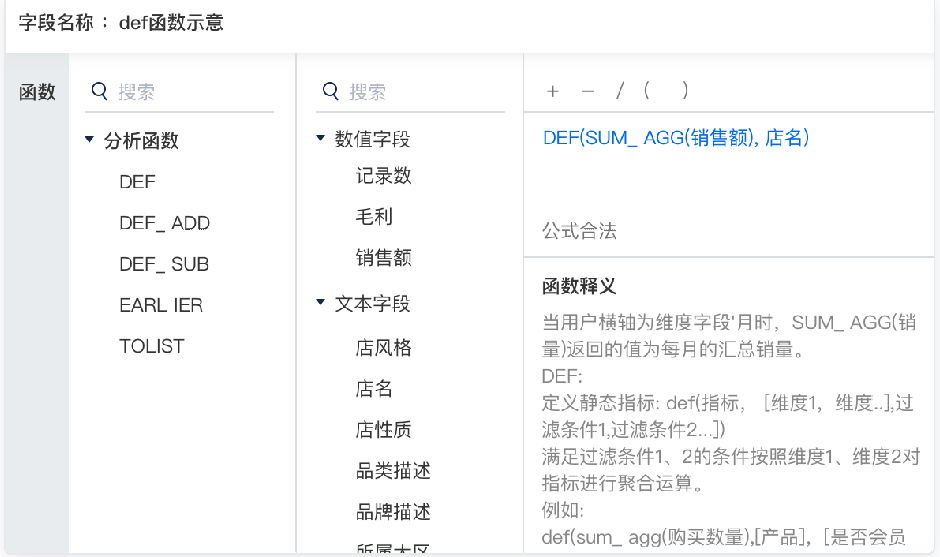Click the DEF(SUM_AGG(销售额), 店名) formula text
The image size is (940, 557).
(677, 138)
